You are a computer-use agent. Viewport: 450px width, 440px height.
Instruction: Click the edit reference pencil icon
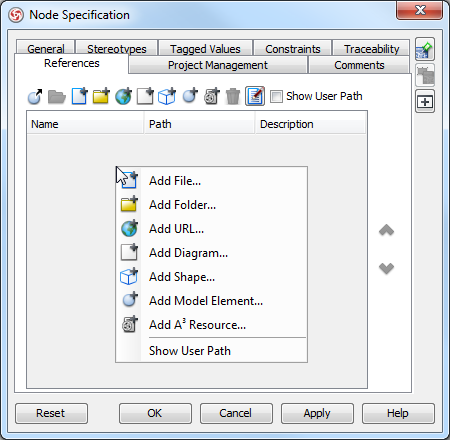tap(255, 96)
